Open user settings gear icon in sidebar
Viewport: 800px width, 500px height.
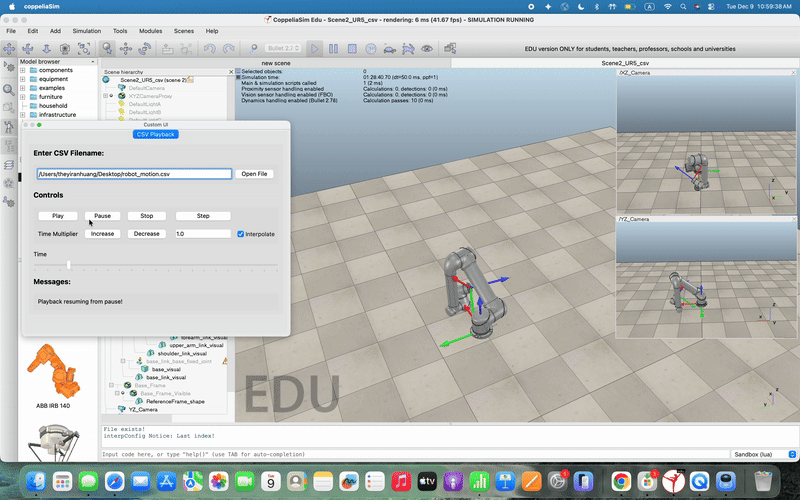click(x=9, y=202)
